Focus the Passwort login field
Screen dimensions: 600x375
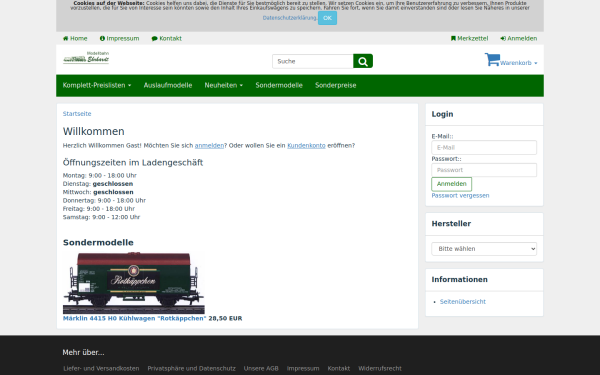click(484, 170)
